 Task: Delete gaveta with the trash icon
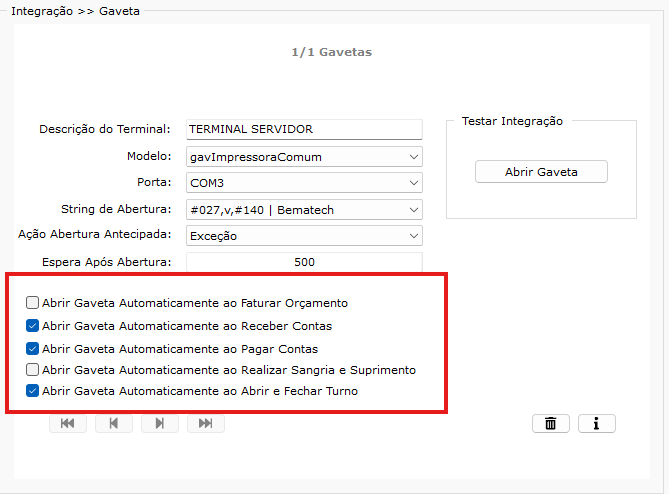click(551, 424)
